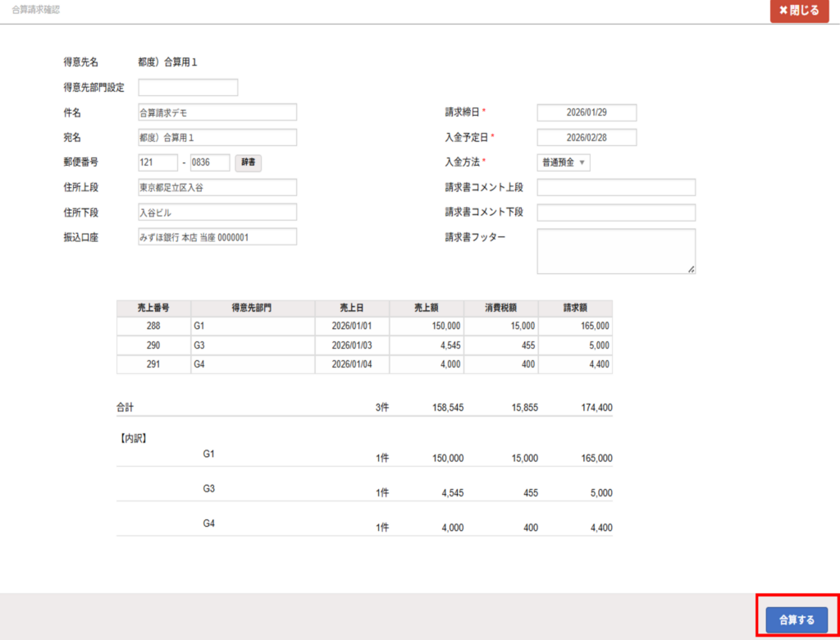840x640 pixels.
Task: Click the 請求書コメント上段 field
Action: (x=616, y=187)
